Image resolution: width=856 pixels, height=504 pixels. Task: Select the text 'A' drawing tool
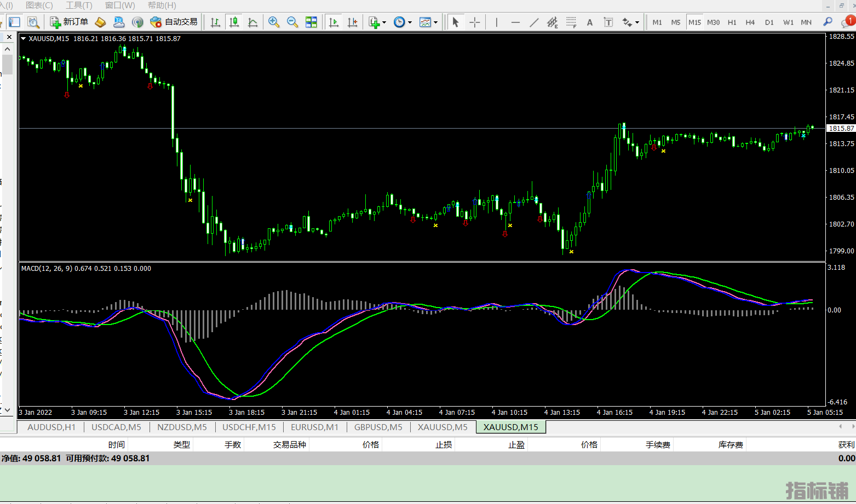pyautogui.click(x=590, y=22)
